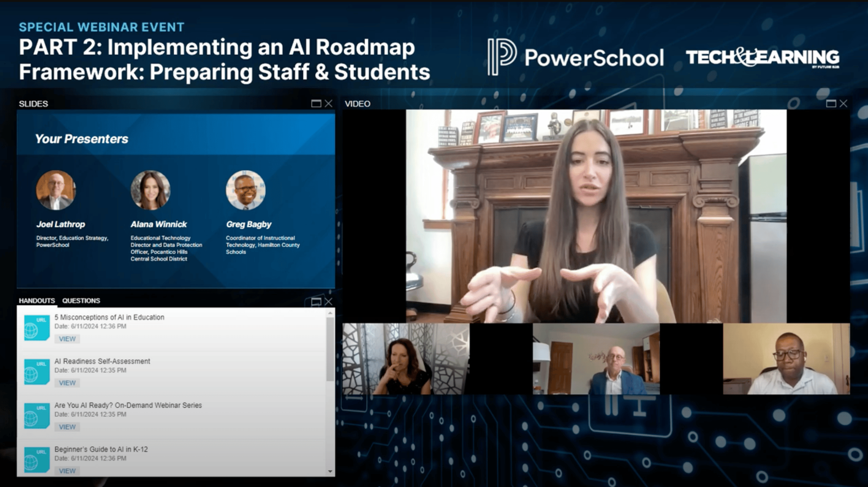Click the PowerSchool logo

[x=575, y=57]
